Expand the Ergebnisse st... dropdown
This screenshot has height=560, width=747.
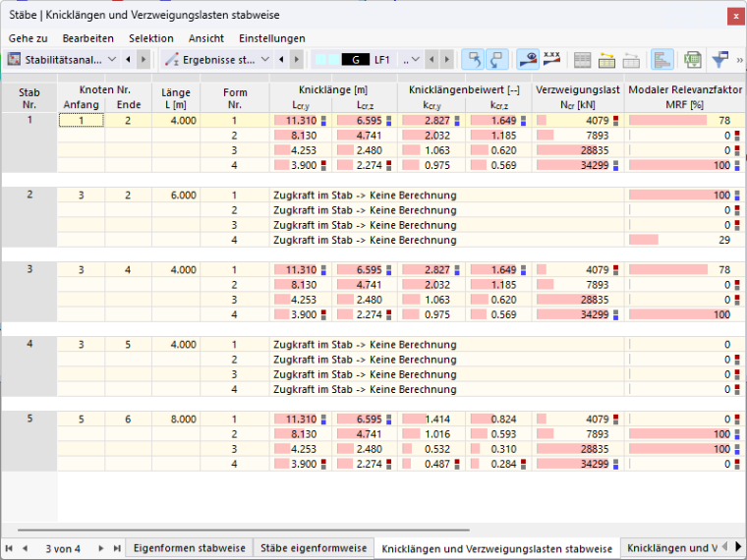click(265, 60)
